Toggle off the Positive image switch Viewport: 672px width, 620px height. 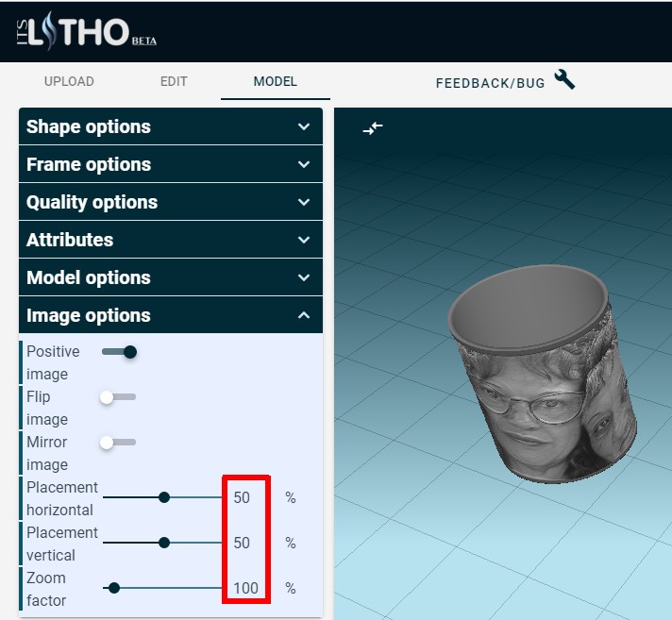click(120, 352)
